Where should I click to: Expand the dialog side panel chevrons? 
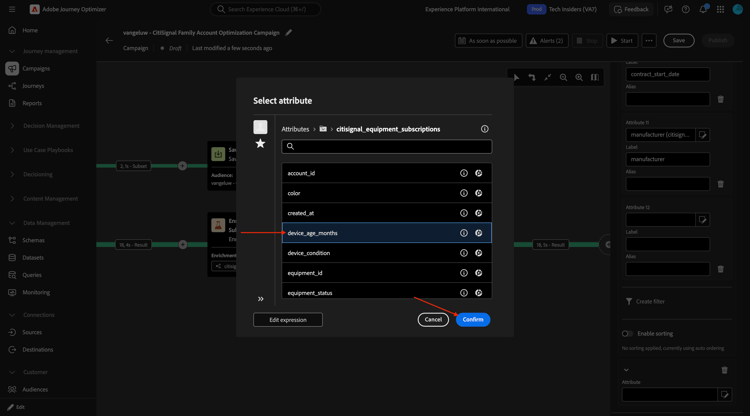click(x=261, y=299)
